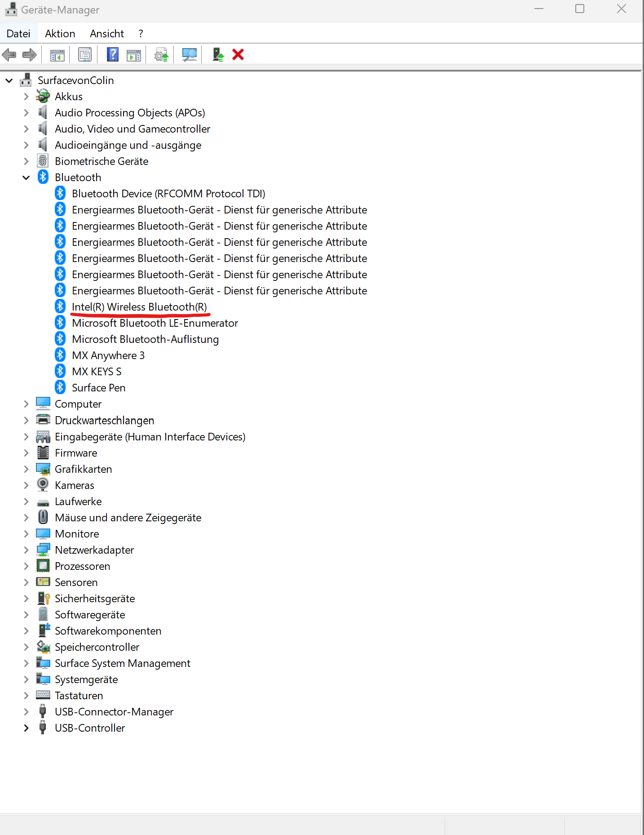Screen dimensions: 644x835
Task: Select Microsoft Bluetooth LE-Enumerator
Action: pos(155,323)
